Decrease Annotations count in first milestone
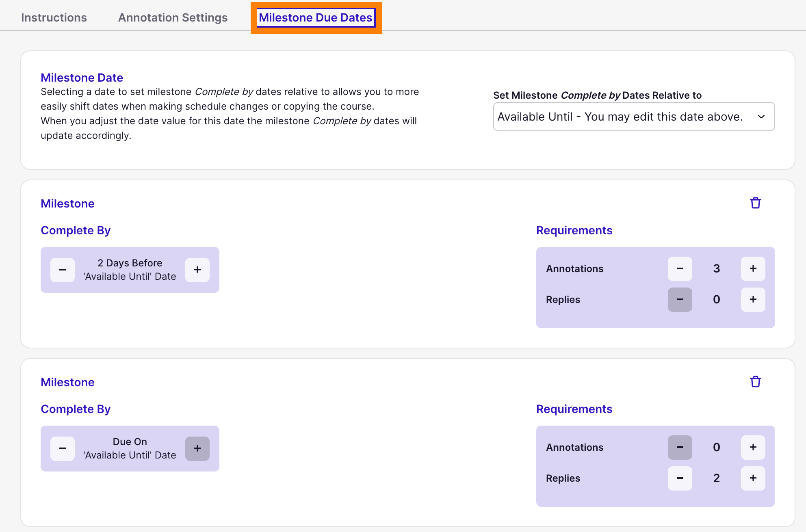Viewport: 806px width, 532px height. click(x=680, y=268)
